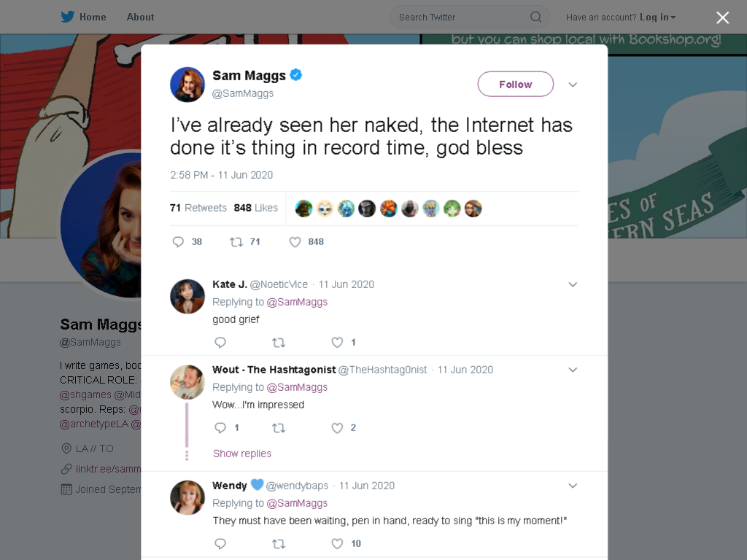Image resolution: width=747 pixels, height=560 pixels.
Task: Show replies under Wout's tweet
Action: pos(242,454)
